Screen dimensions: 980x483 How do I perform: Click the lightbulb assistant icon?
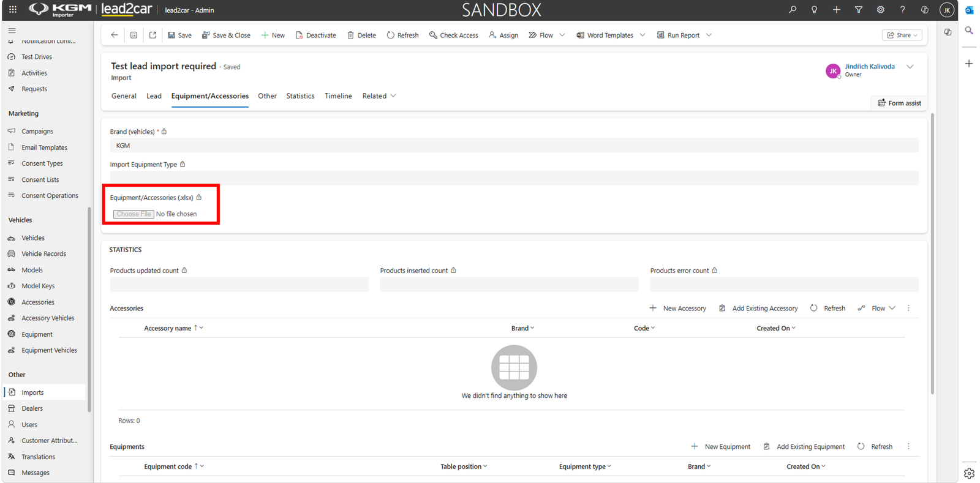(815, 10)
